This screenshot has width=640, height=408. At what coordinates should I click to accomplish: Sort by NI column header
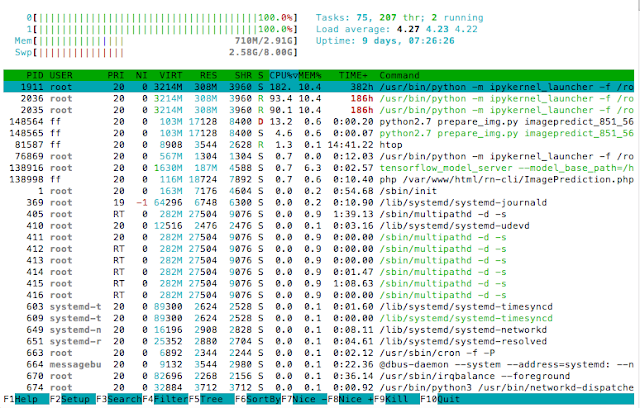coord(141,75)
